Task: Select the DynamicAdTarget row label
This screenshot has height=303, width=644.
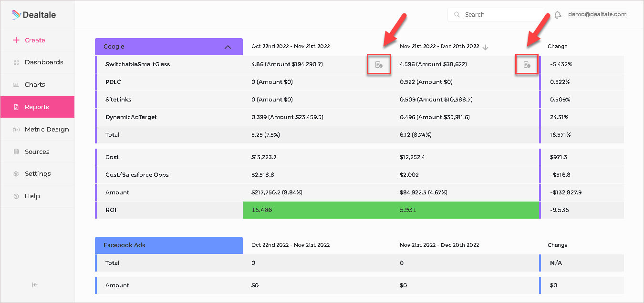Action: click(x=131, y=117)
